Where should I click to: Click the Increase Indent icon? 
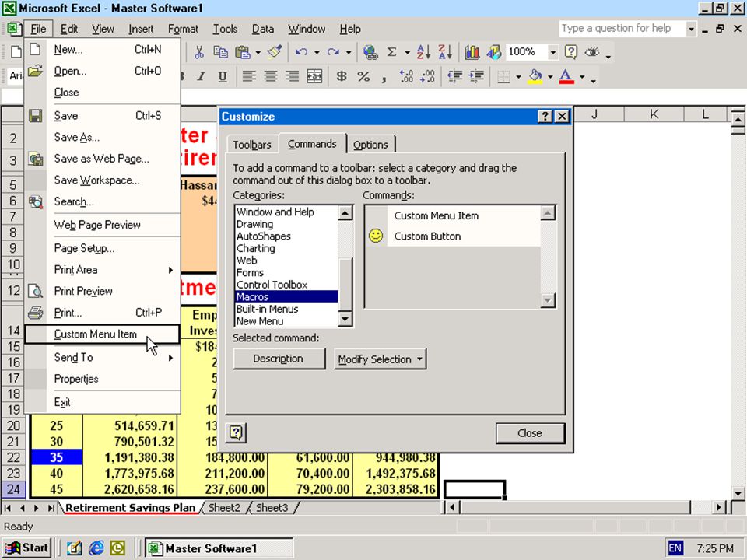pyautogui.click(x=477, y=76)
